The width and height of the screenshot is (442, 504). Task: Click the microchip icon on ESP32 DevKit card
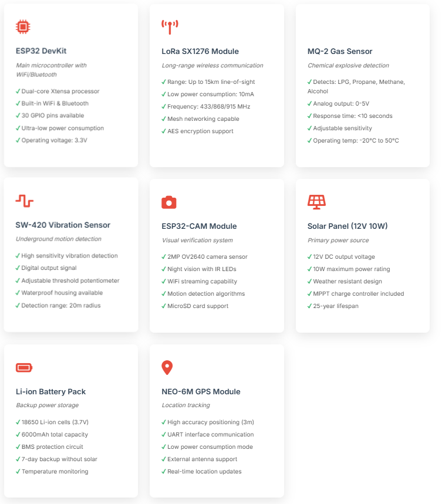click(23, 26)
